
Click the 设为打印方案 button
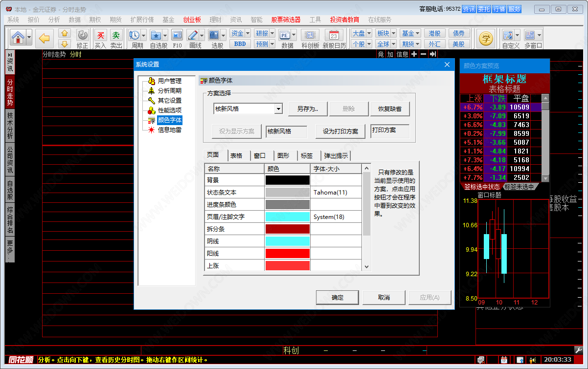pyautogui.click(x=340, y=131)
